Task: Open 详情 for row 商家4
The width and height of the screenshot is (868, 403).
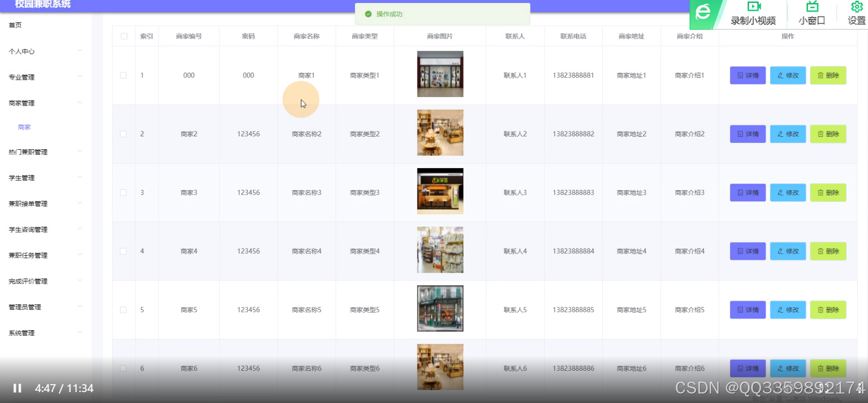Action: pyautogui.click(x=748, y=251)
